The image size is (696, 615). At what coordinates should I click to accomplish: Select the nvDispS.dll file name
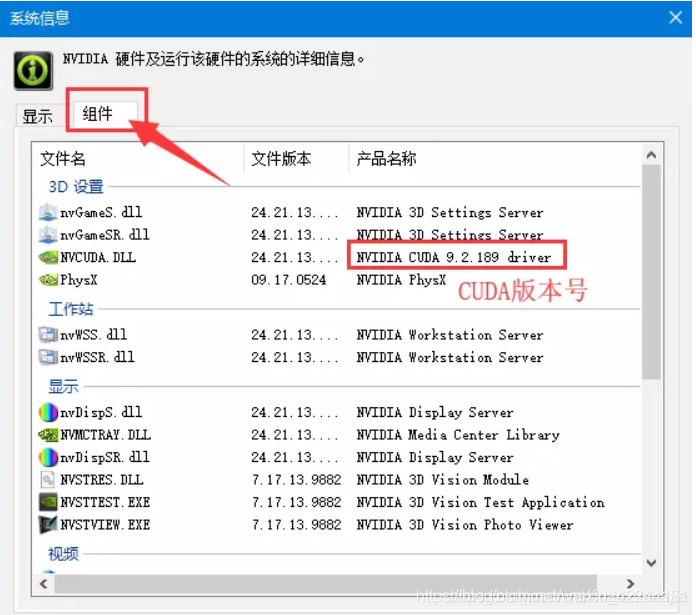point(101,412)
